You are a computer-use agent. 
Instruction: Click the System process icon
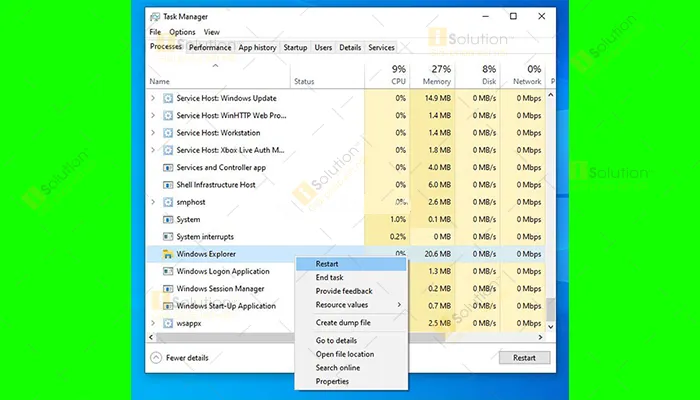[x=168, y=220]
